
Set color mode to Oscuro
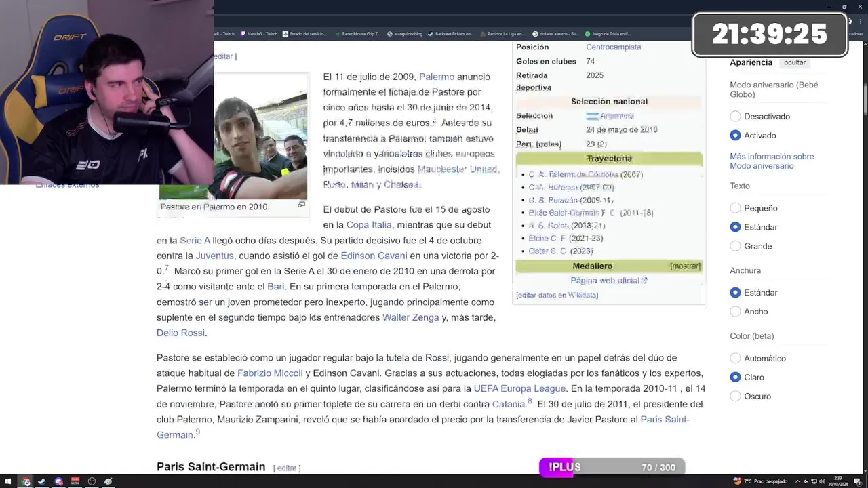pyautogui.click(x=735, y=396)
